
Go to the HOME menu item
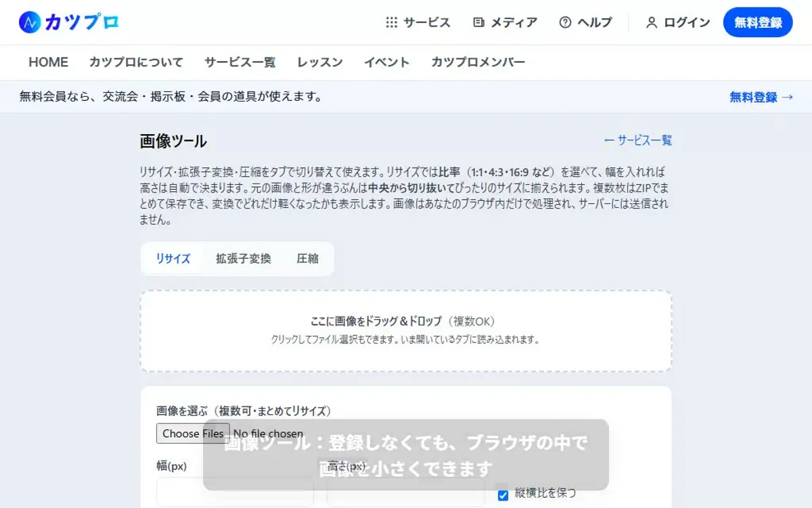click(x=48, y=62)
